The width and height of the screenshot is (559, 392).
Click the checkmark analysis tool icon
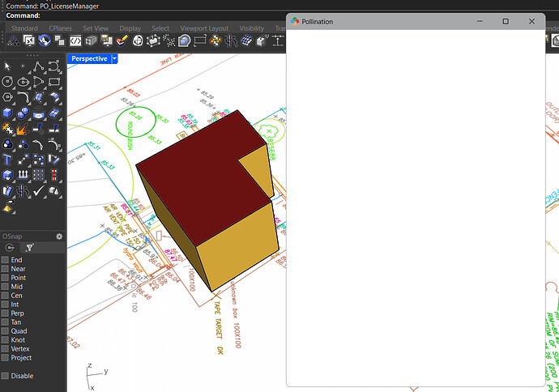(38, 190)
